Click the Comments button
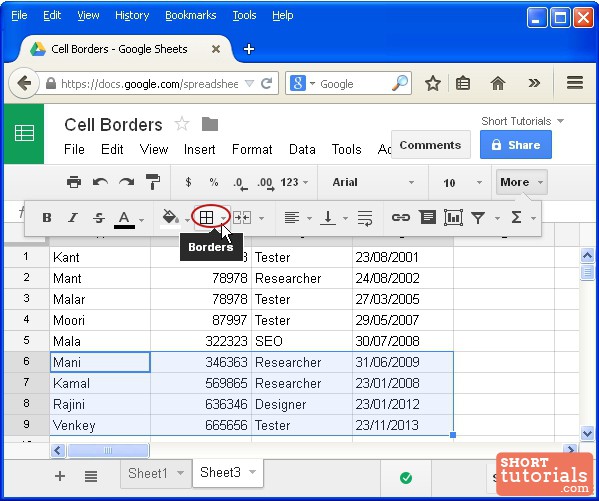Screen dimensions: 599x501 coord(431,145)
